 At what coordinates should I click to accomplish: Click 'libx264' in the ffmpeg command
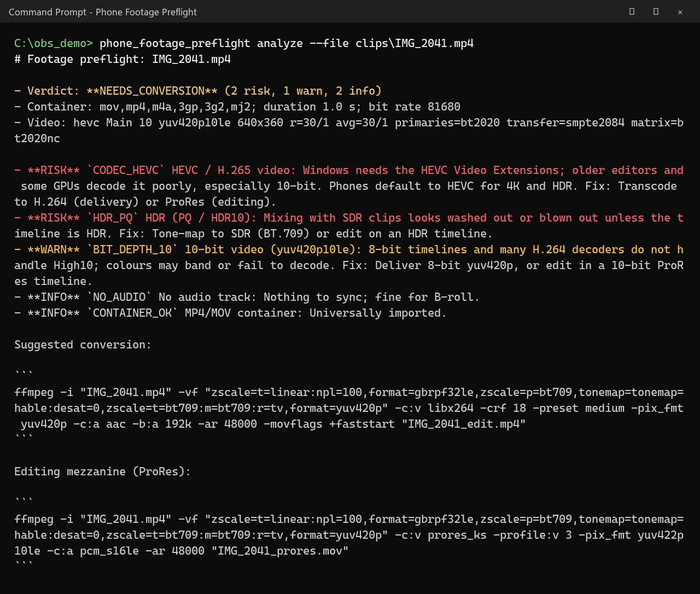(x=451, y=408)
